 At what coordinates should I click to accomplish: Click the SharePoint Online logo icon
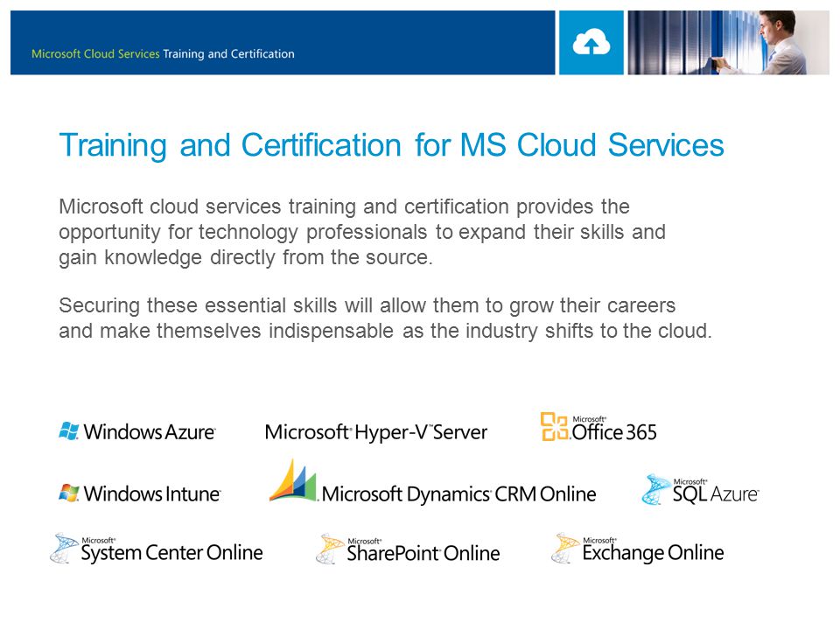[x=329, y=549]
